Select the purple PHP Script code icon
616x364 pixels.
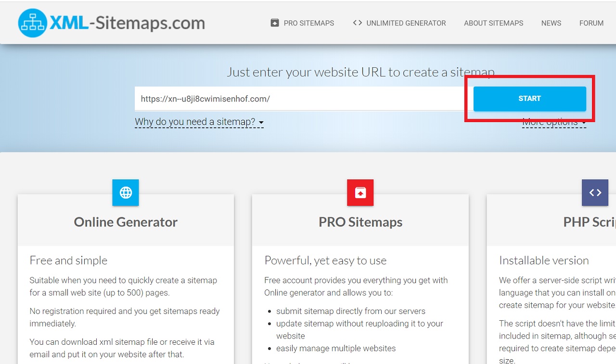595,193
